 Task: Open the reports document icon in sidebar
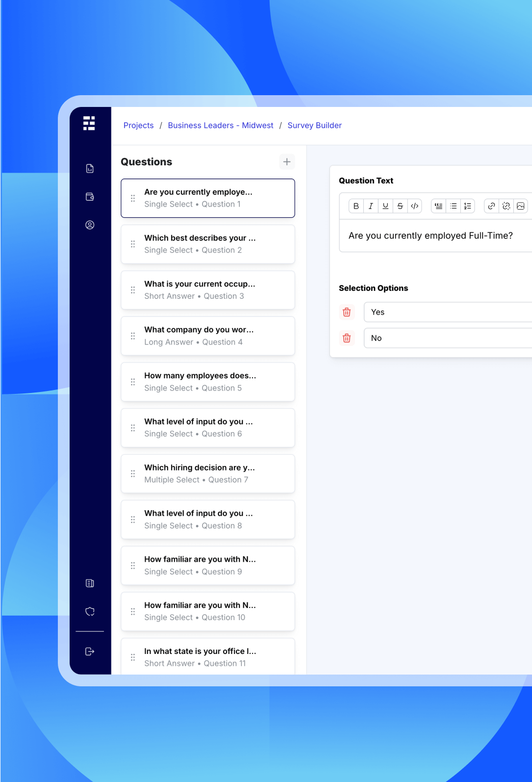click(x=90, y=169)
